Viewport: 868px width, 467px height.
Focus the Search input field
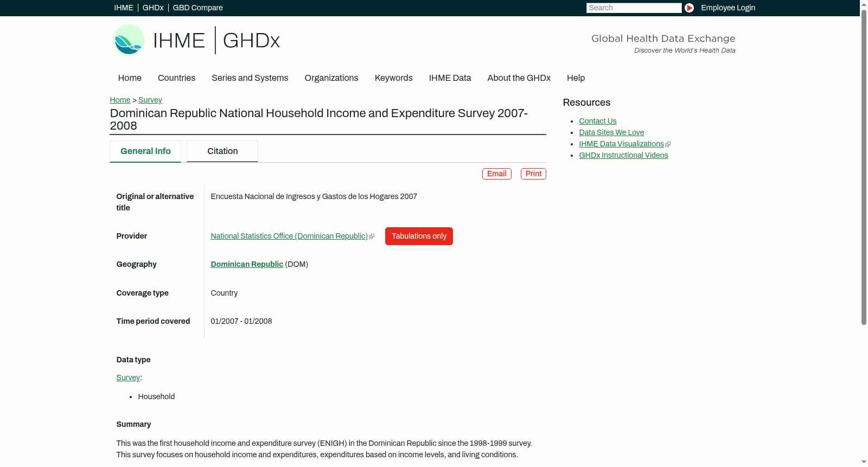pos(634,8)
